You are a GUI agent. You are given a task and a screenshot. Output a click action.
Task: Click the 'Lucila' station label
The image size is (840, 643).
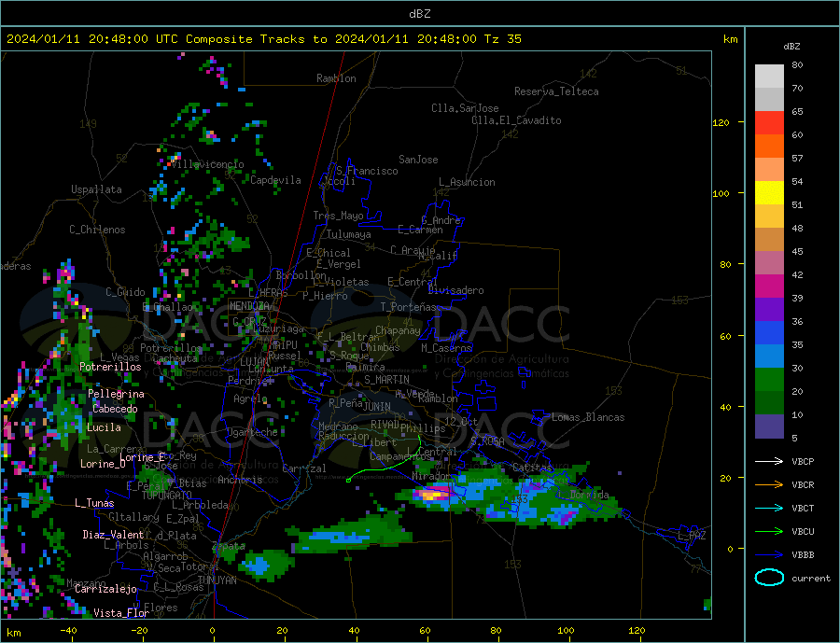coord(104,427)
